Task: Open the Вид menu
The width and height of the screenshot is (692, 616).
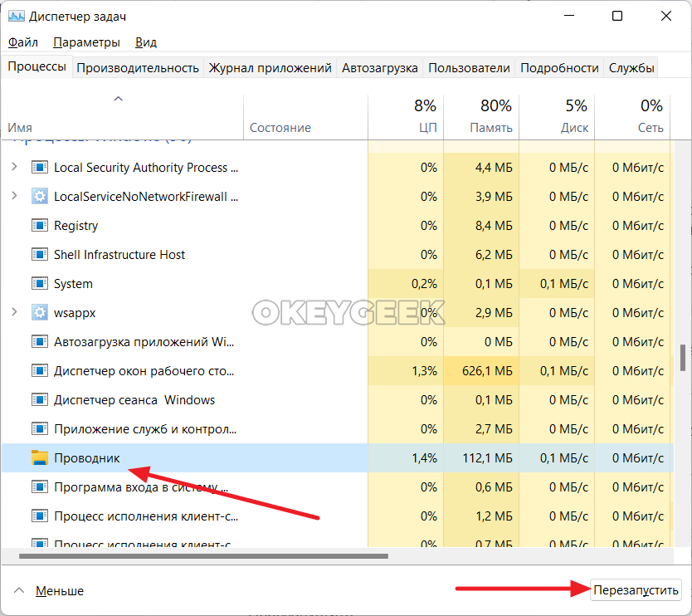Action: (146, 42)
